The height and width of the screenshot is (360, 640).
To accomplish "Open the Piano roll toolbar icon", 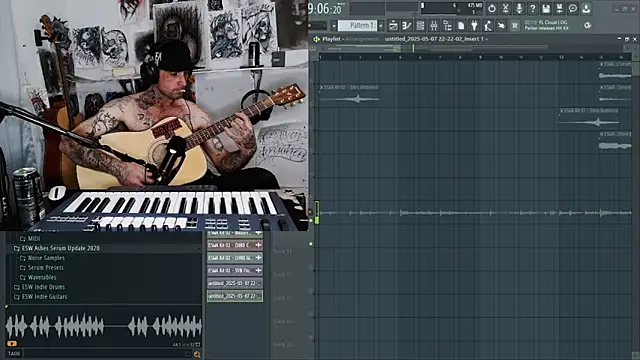I will [x=407, y=26].
